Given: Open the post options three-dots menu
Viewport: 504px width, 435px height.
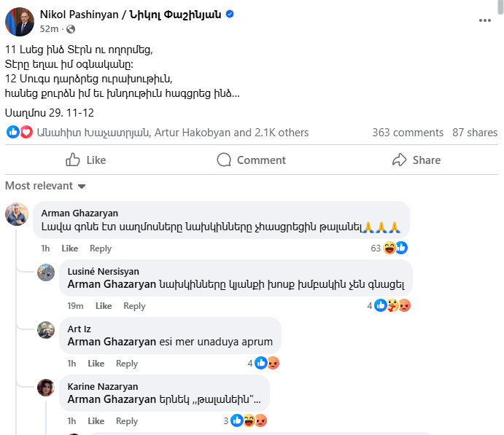Looking at the screenshot, I should 485,20.
